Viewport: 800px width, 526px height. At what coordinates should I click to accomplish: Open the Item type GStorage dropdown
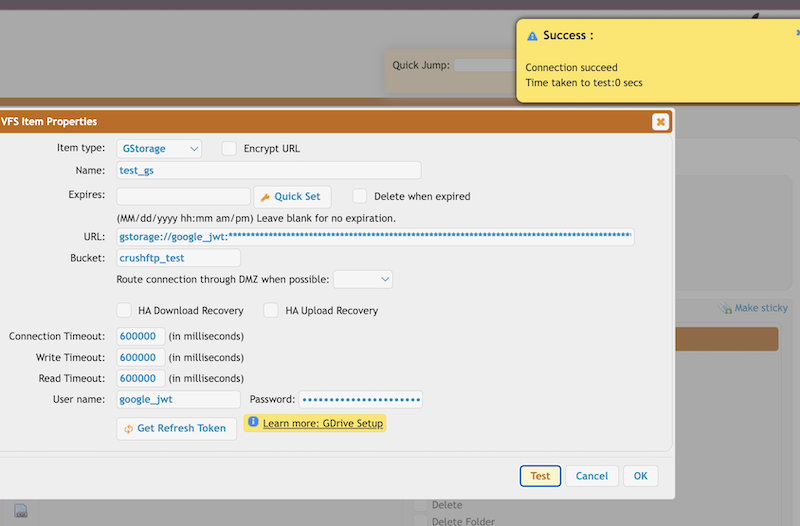pos(159,148)
